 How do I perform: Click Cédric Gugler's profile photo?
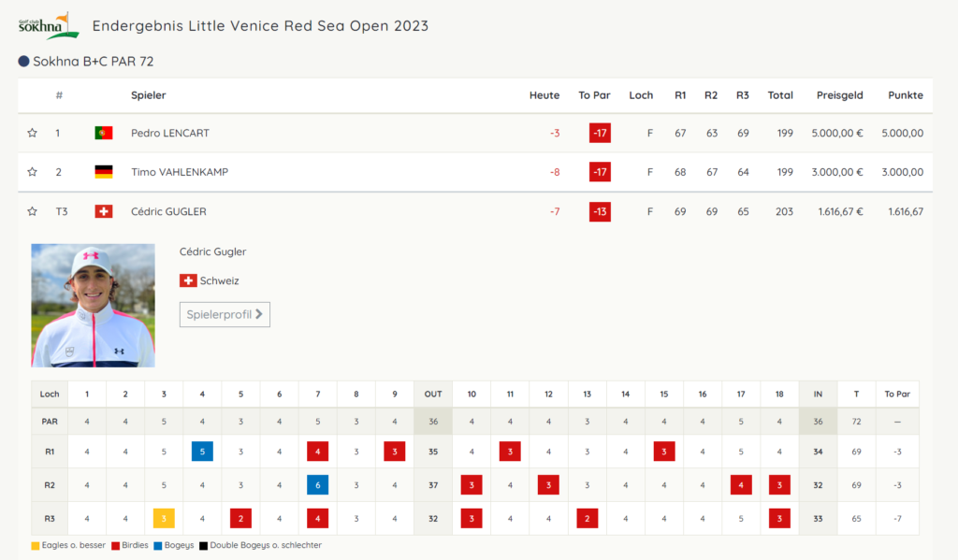(93, 306)
